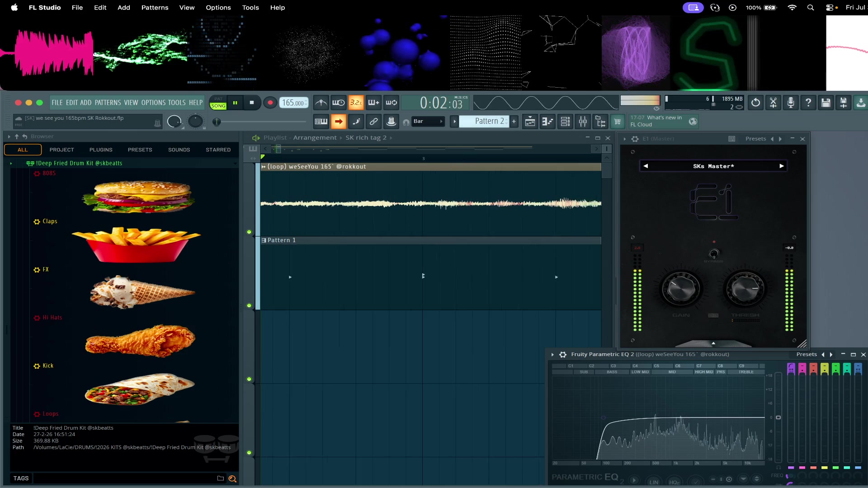Click the export download arrow icon
This screenshot has height=488, width=868.
[x=861, y=103]
